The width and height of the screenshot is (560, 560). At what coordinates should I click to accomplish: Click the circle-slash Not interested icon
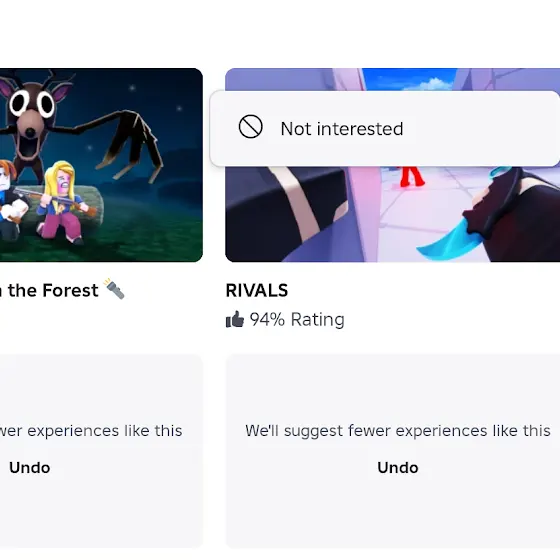tap(250, 126)
